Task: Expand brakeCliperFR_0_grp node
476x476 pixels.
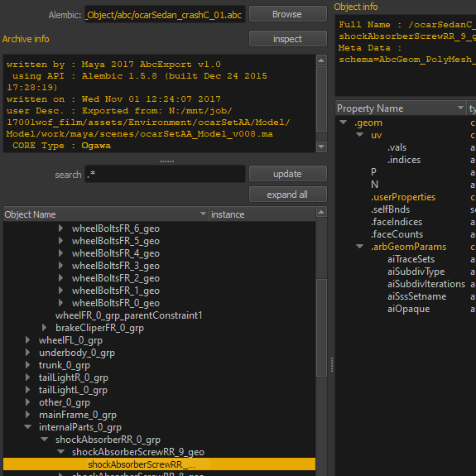Action: [x=45, y=328]
